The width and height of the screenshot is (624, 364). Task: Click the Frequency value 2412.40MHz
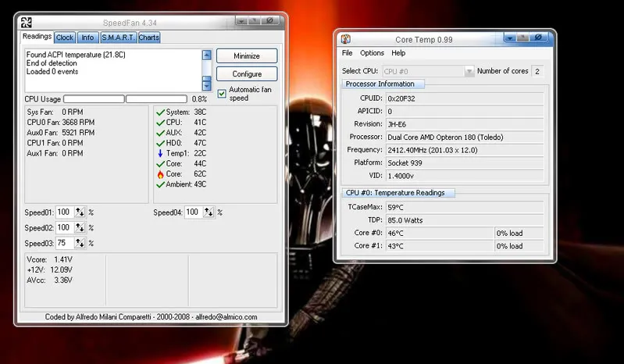coord(465,150)
